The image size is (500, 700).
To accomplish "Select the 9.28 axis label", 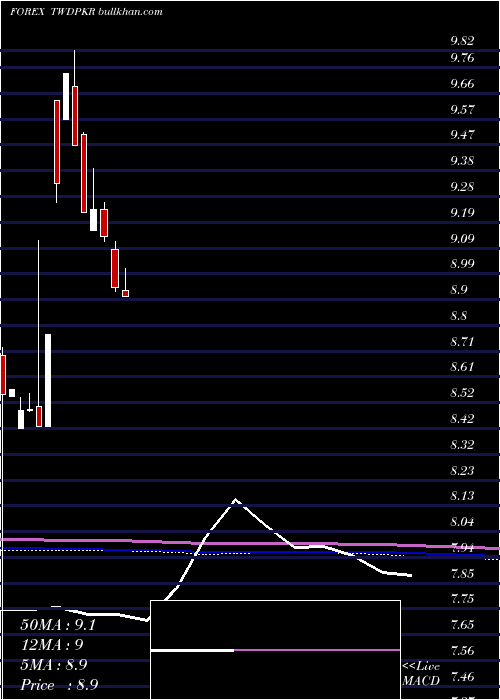I will [x=462, y=187].
